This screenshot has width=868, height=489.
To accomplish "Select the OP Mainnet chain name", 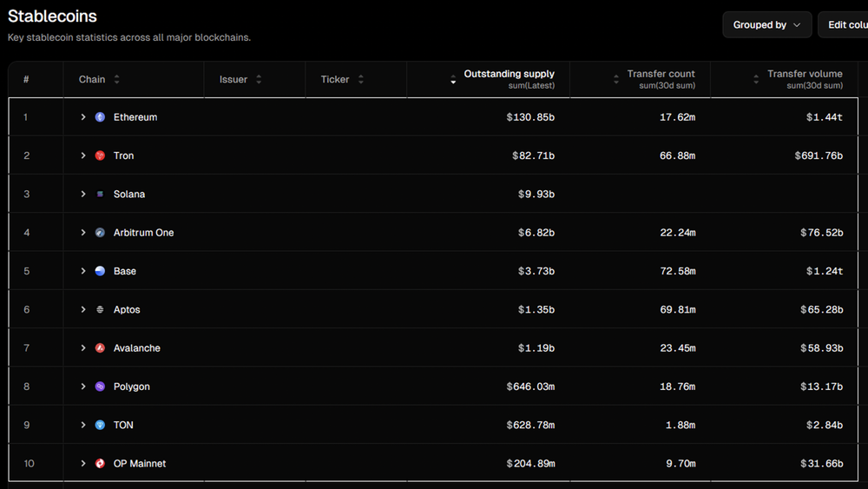I will [x=140, y=464].
